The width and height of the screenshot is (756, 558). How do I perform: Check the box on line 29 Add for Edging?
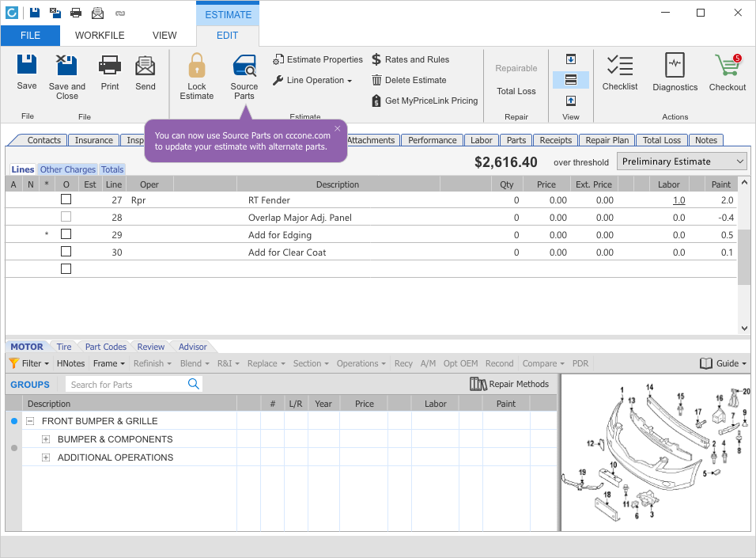[x=66, y=234]
